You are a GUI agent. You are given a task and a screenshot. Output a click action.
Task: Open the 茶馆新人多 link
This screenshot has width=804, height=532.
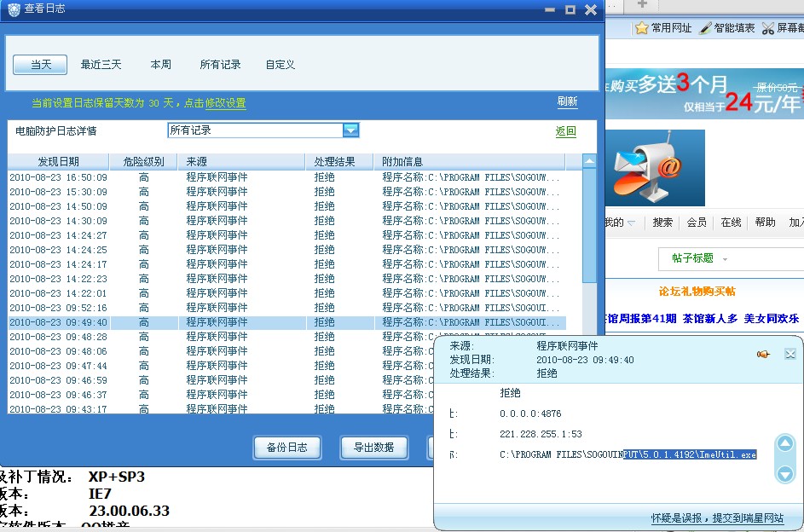[710, 319]
